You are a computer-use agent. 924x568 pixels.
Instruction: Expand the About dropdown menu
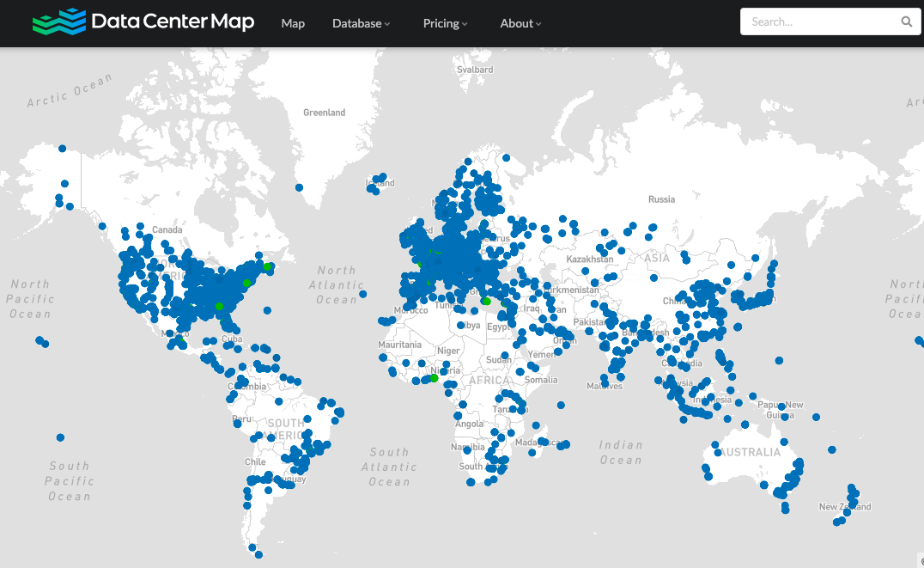click(x=520, y=23)
